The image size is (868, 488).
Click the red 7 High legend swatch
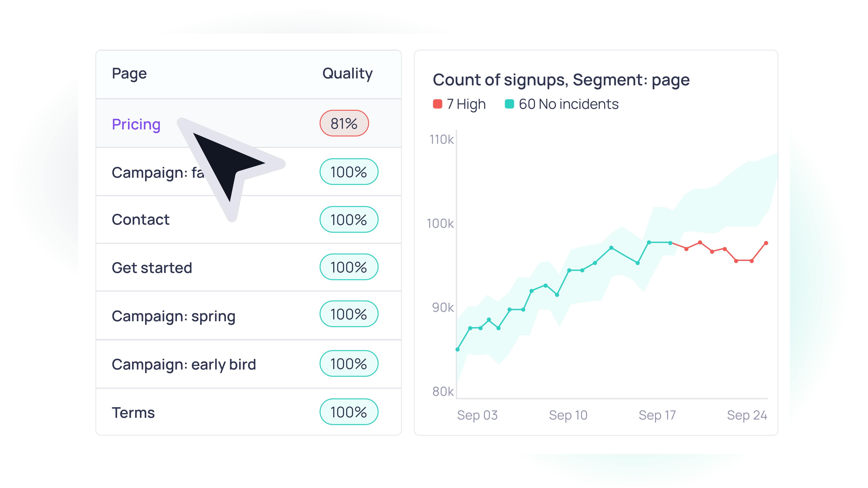click(437, 104)
